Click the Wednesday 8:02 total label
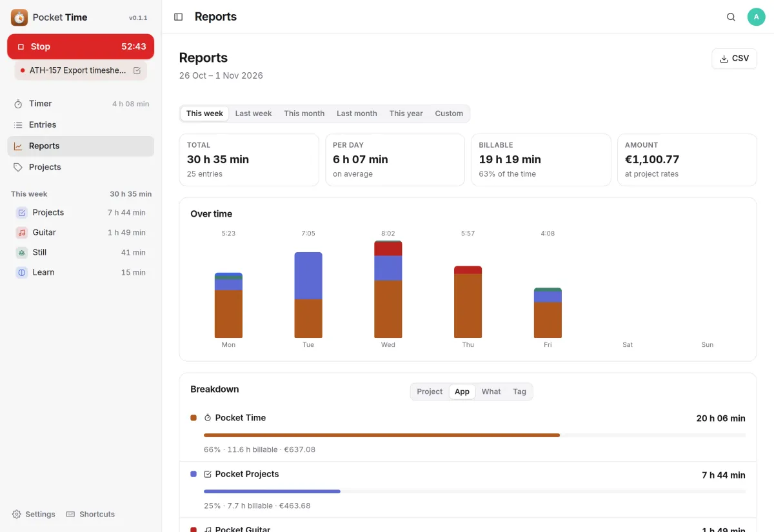The height and width of the screenshot is (532, 774). pyautogui.click(x=388, y=233)
